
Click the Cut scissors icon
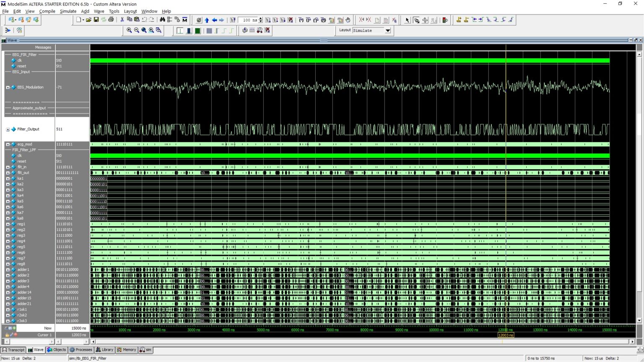(x=122, y=20)
